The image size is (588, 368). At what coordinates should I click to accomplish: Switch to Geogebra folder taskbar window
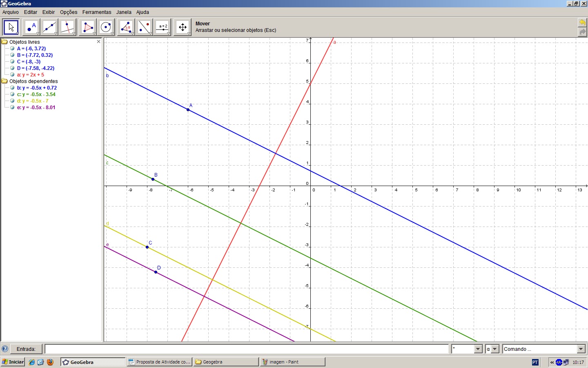[226, 362]
